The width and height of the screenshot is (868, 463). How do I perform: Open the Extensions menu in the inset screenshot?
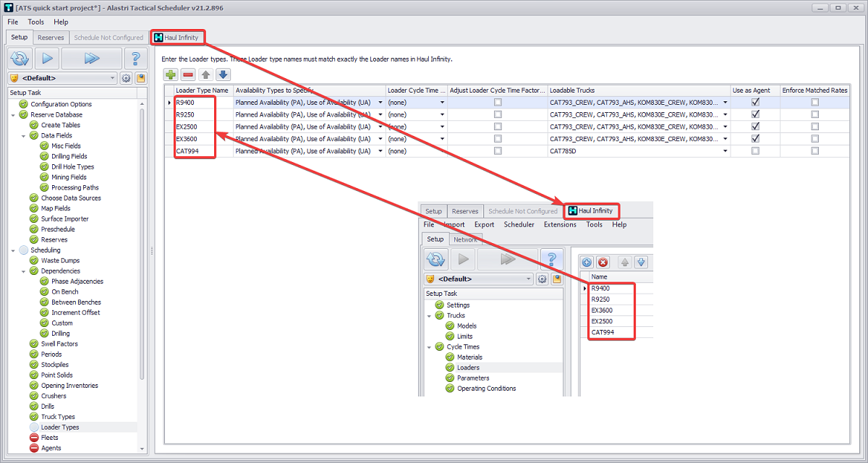pos(561,224)
